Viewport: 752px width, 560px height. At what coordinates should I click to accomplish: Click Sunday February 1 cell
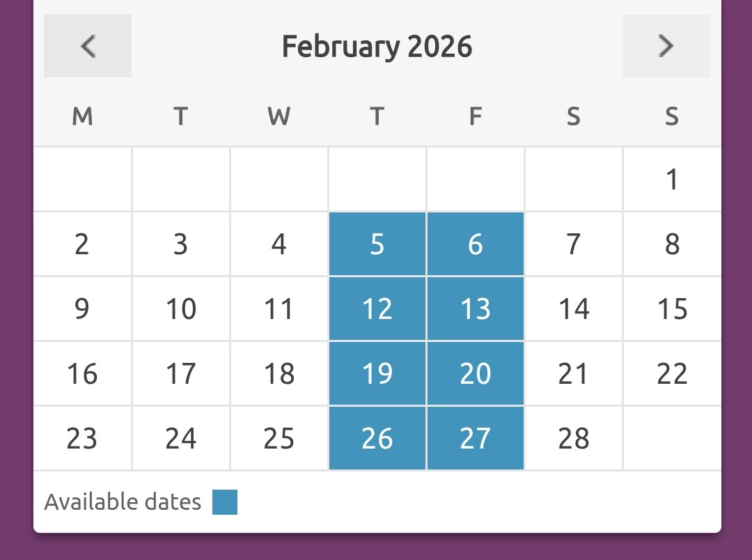[x=672, y=180]
